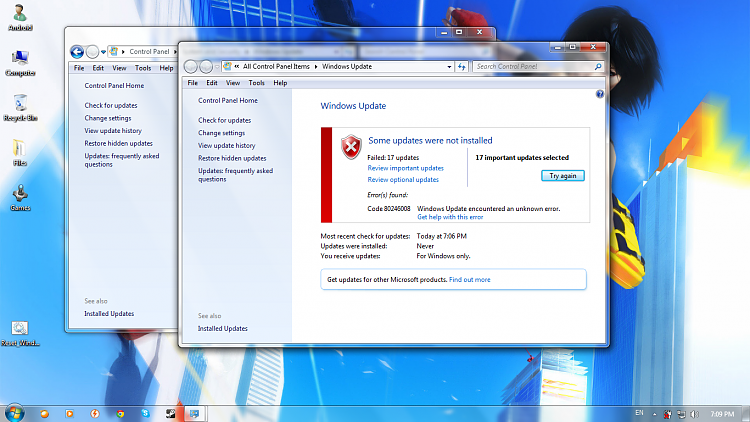The height and width of the screenshot is (422, 750).
Task: Click the breadcrumb arrow before Control Panel in the rear window
Action: click(123, 52)
